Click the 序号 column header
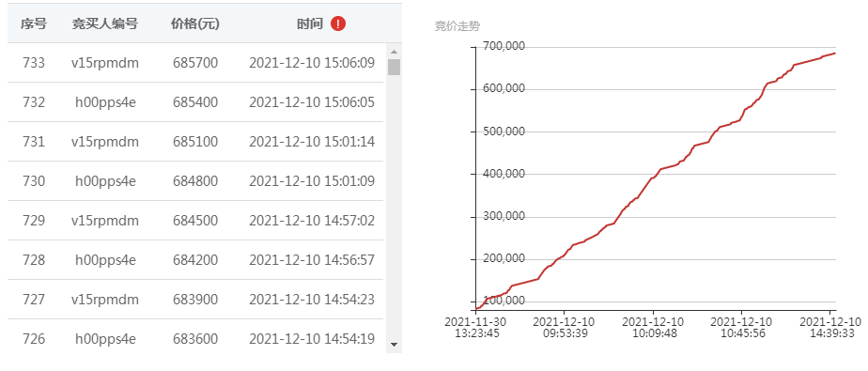The width and height of the screenshot is (868, 371). point(34,23)
